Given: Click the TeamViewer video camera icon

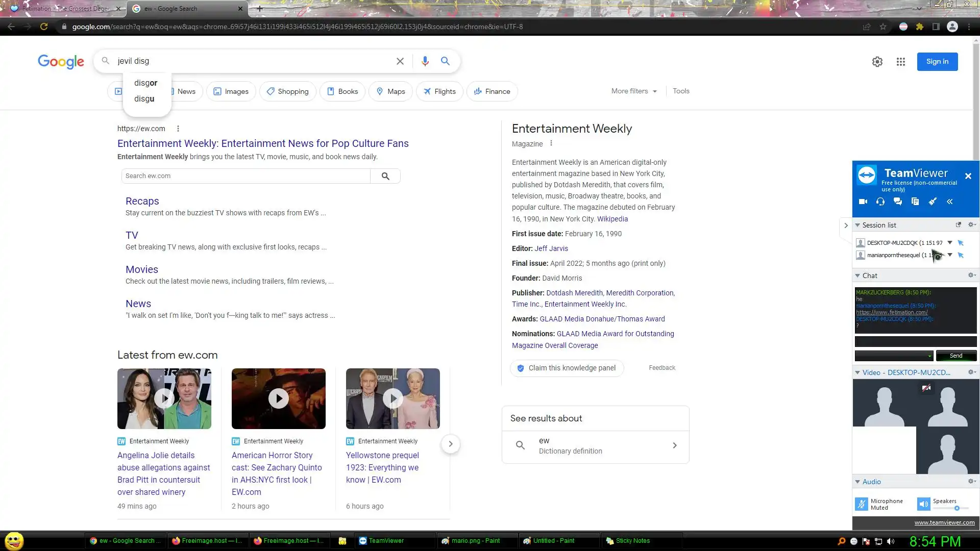Looking at the screenshot, I should [x=863, y=202].
